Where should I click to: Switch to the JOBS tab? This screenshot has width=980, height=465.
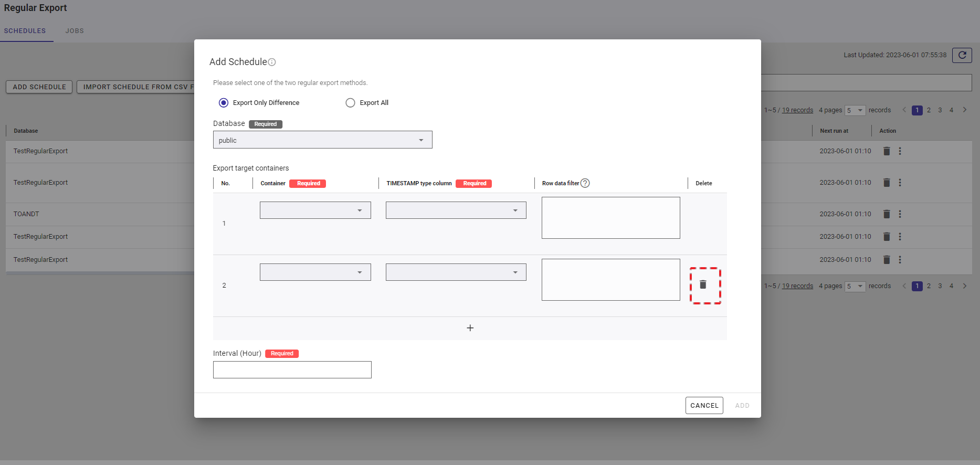click(75, 31)
